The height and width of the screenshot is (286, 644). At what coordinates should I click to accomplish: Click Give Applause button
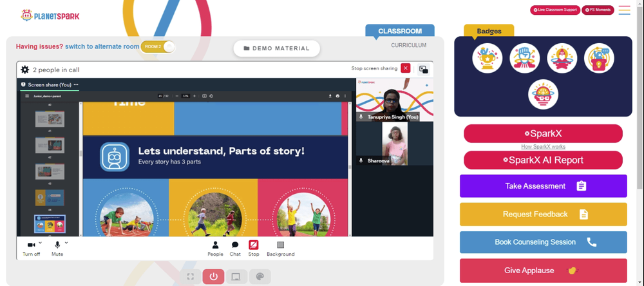(x=543, y=271)
